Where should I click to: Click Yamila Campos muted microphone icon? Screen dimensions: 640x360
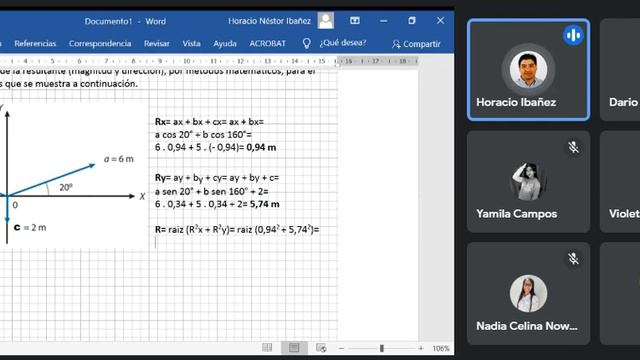(573, 147)
